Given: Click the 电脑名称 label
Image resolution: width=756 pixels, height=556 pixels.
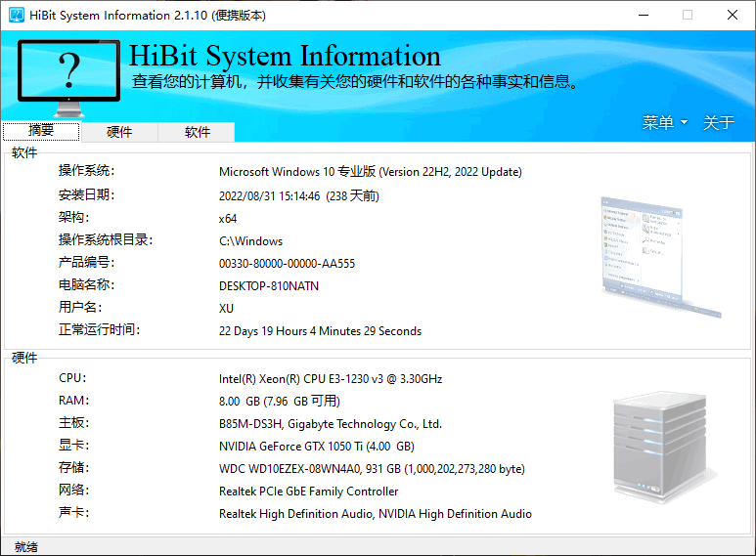Looking at the screenshot, I should pyautogui.click(x=86, y=284).
